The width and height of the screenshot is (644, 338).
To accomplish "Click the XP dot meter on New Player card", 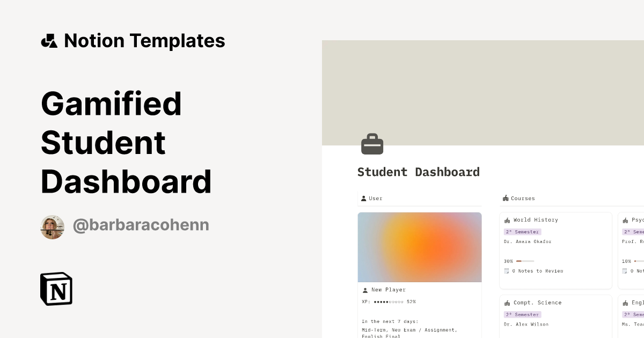I will pos(389,302).
